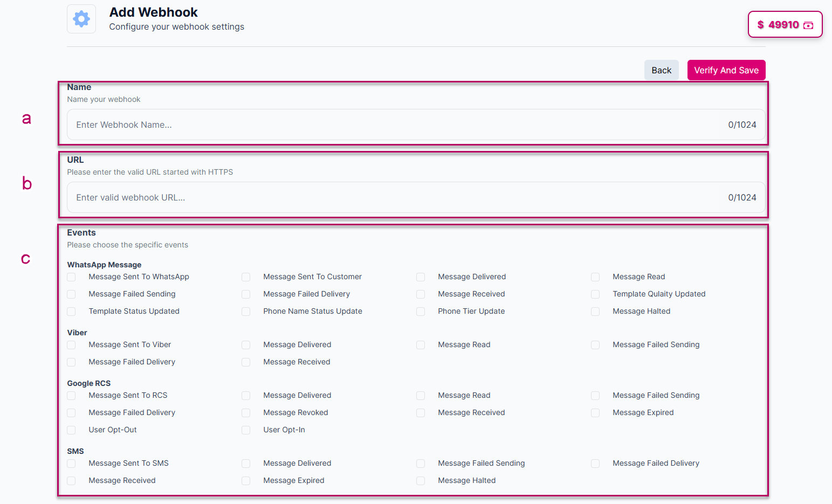Tick WhatsApp Message Delivered checkbox

tap(421, 277)
